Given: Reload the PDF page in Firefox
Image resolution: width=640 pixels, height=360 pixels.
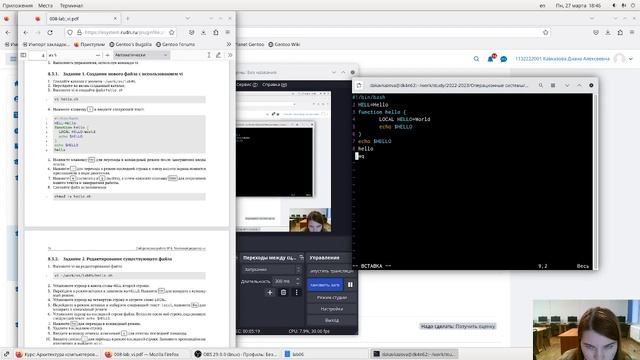Looking at the screenshot, I should [x=50, y=32].
